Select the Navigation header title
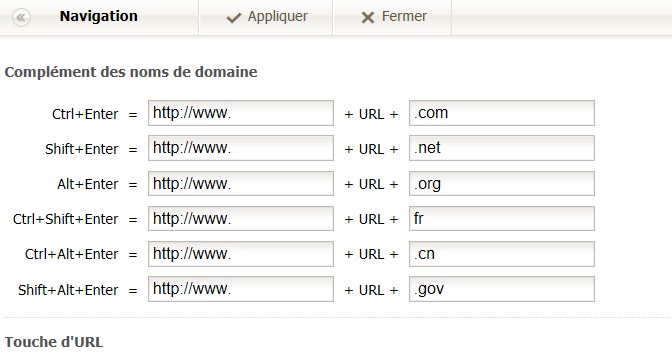Viewport: 672px width, 363px height. tap(99, 16)
